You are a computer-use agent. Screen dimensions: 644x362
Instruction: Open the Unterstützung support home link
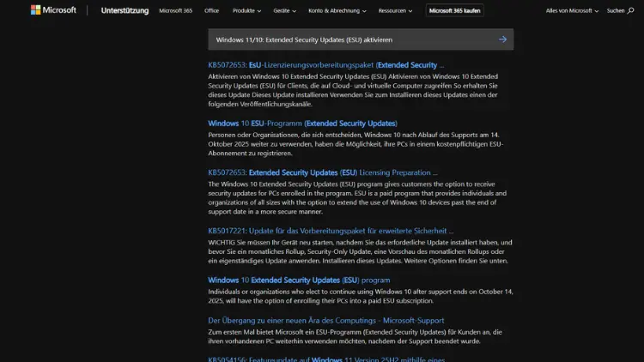click(x=125, y=10)
